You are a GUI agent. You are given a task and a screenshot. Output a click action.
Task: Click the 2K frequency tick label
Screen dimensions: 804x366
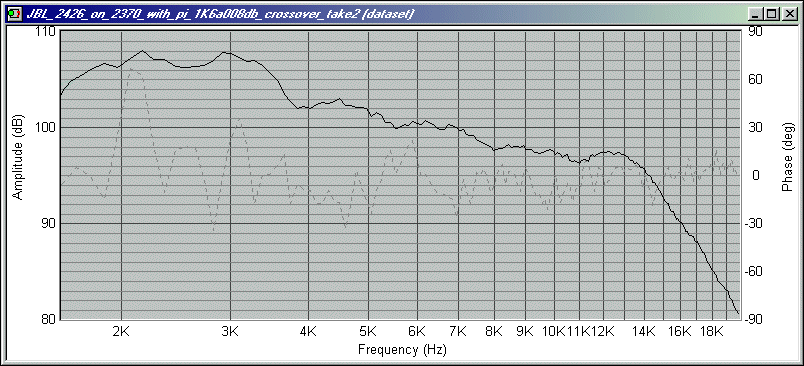click(121, 331)
